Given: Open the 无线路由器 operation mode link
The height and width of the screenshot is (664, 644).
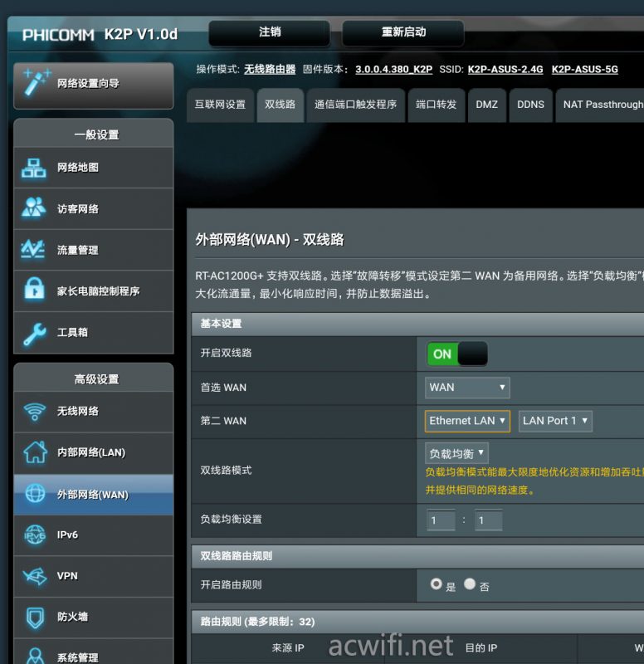Looking at the screenshot, I should 270,70.
